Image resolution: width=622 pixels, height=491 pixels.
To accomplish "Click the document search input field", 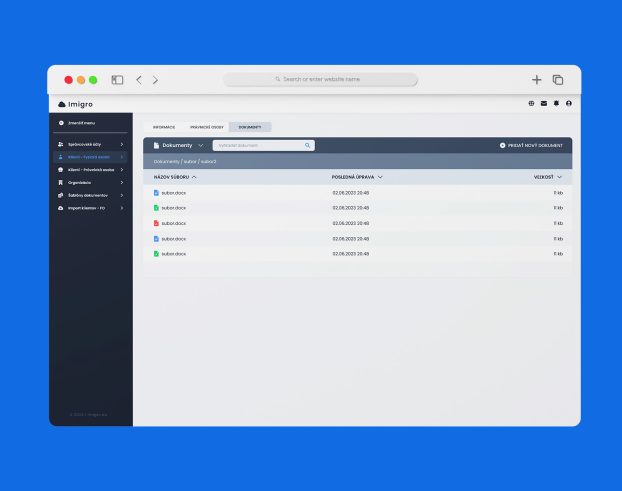I will point(258,145).
